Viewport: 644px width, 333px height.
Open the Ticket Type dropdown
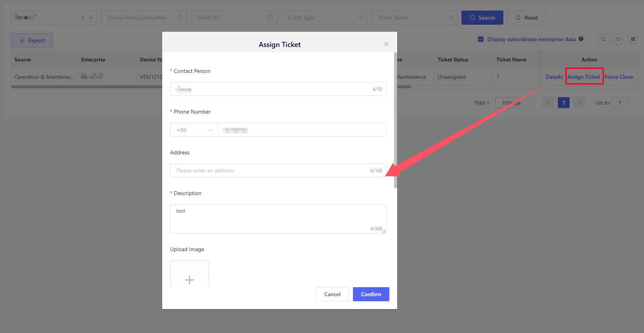pyautogui.click(x=324, y=18)
